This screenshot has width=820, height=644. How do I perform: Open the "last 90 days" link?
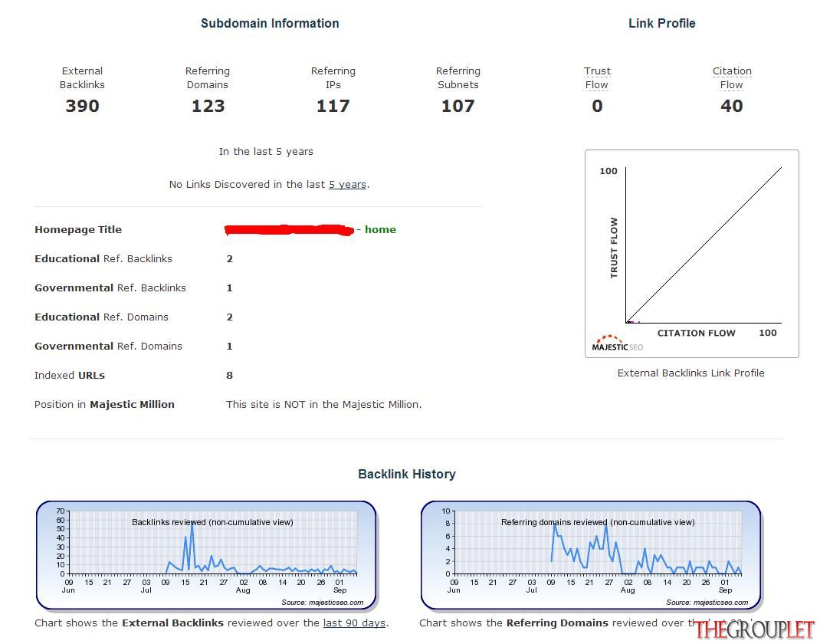pyautogui.click(x=355, y=623)
